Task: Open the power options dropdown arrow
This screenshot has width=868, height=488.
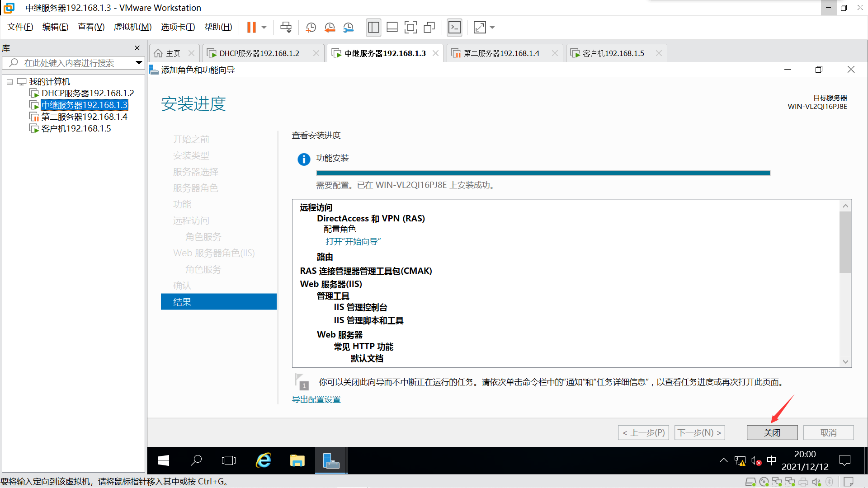Action: [x=264, y=28]
